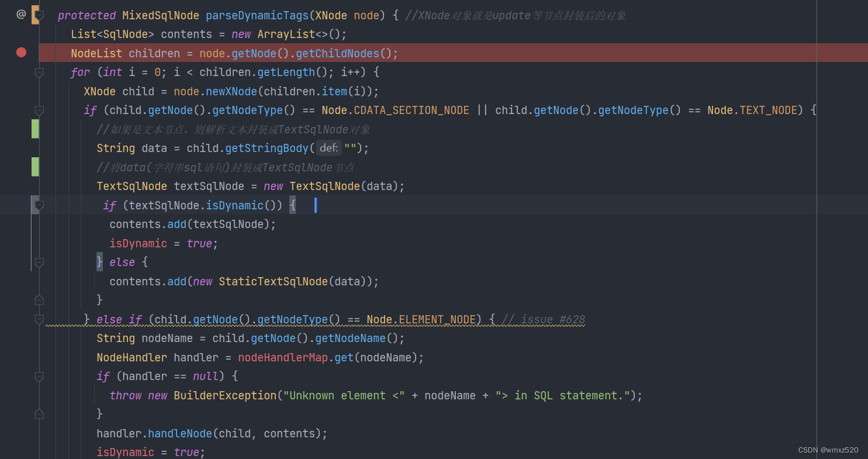Click fold end marker below StaticTextSqlNode line
The image size is (868, 459).
(39, 300)
